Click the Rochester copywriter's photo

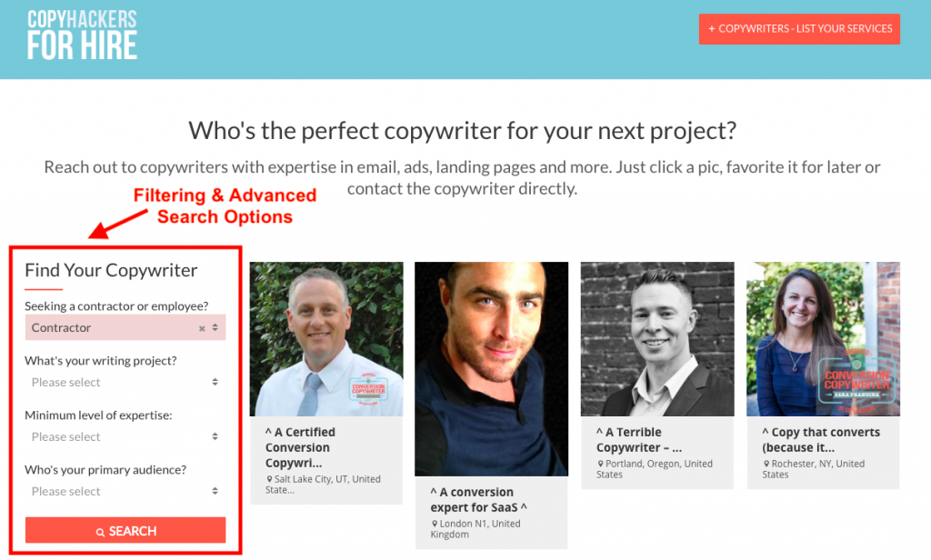pos(823,339)
